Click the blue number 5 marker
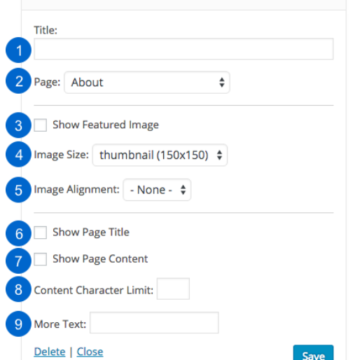 (x=19, y=190)
